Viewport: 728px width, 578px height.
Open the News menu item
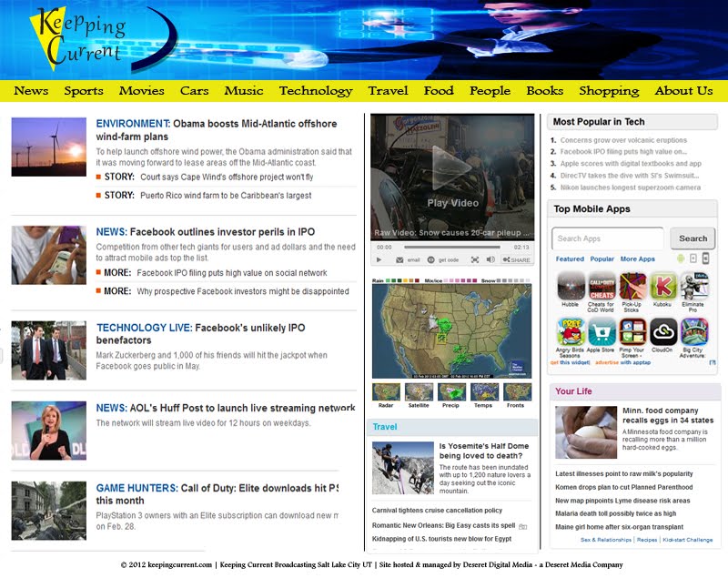point(31,90)
